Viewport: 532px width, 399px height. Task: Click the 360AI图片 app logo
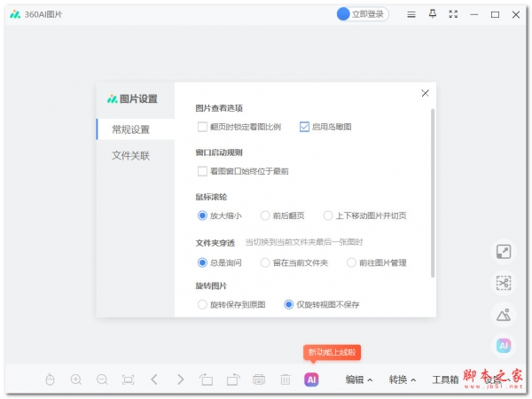point(15,14)
